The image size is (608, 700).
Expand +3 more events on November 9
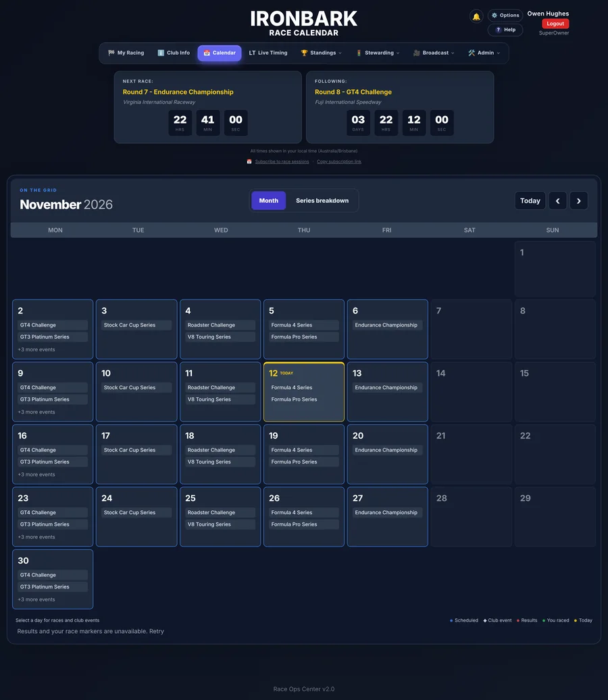tap(36, 412)
